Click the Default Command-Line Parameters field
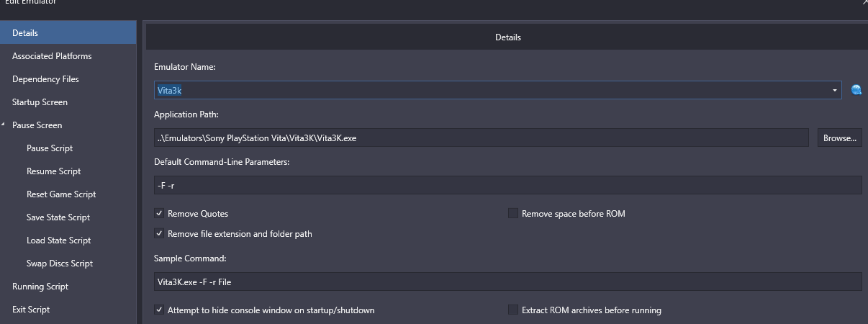Screen dimensions: 868x324 [x=507, y=185]
